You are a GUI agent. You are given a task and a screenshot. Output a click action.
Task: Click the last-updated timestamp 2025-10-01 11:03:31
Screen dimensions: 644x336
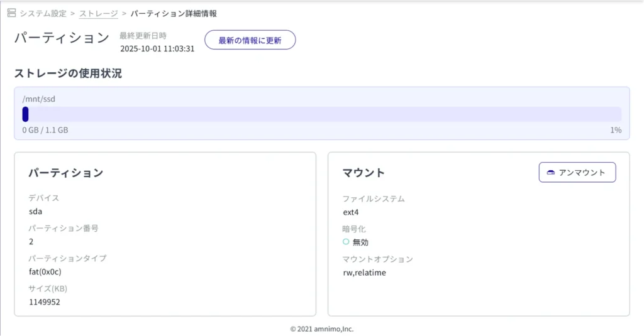pyautogui.click(x=157, y=48)
